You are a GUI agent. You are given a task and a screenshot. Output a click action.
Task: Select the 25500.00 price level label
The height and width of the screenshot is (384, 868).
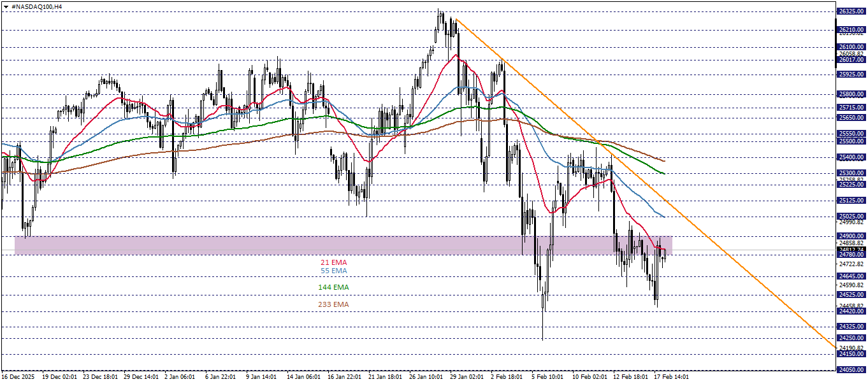click(851, 142)
